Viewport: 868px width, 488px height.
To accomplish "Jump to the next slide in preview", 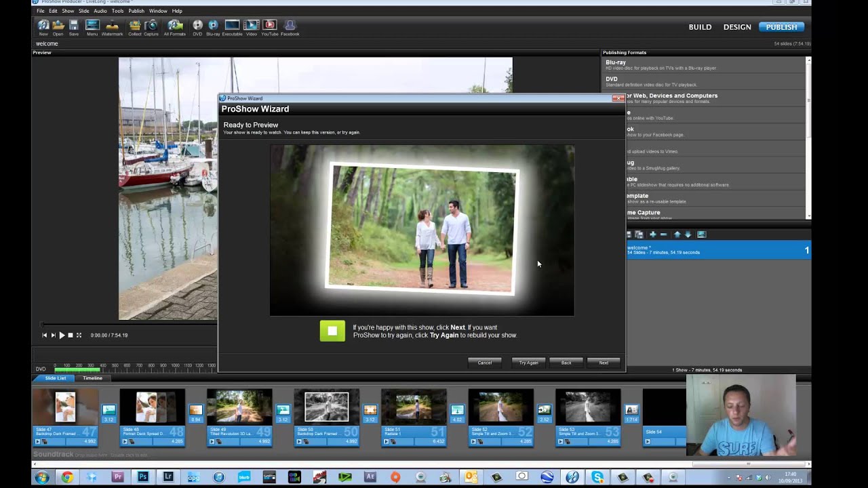I will coord(54,335).
